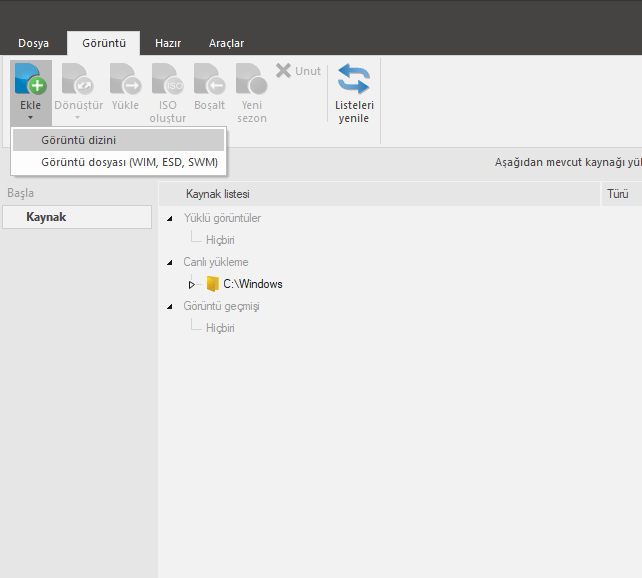Click the Başla section label
642x578 pixels.
pos(20,193)
